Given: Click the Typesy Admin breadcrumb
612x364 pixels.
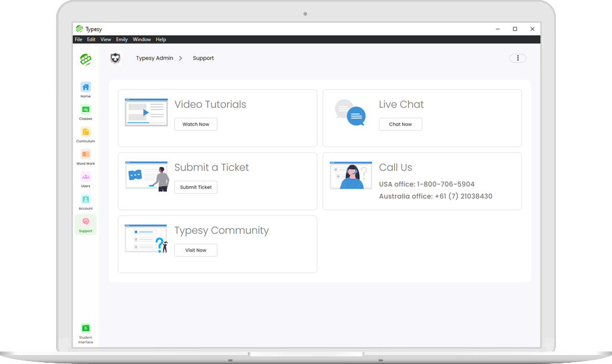Looking at the screenshot, I should (154, 58).
